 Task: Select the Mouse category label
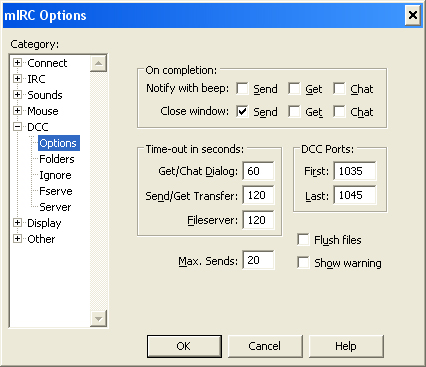43,111
